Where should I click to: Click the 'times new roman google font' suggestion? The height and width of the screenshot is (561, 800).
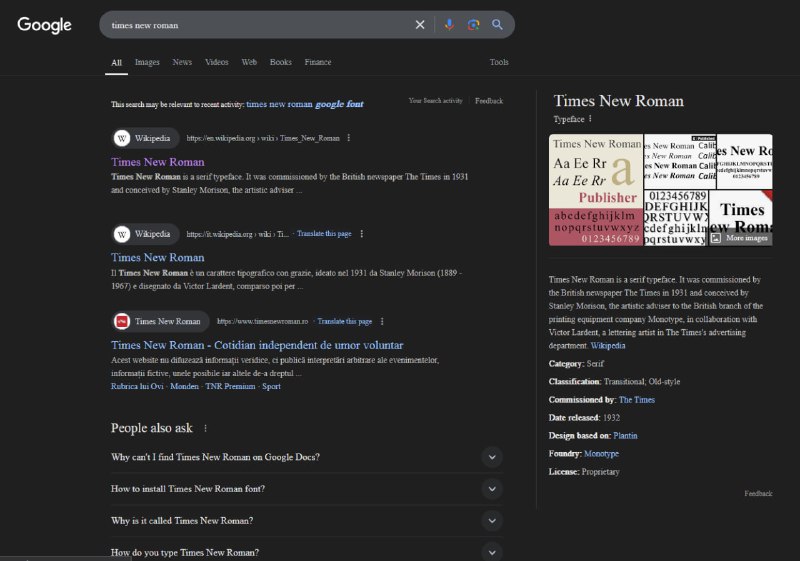305,104
